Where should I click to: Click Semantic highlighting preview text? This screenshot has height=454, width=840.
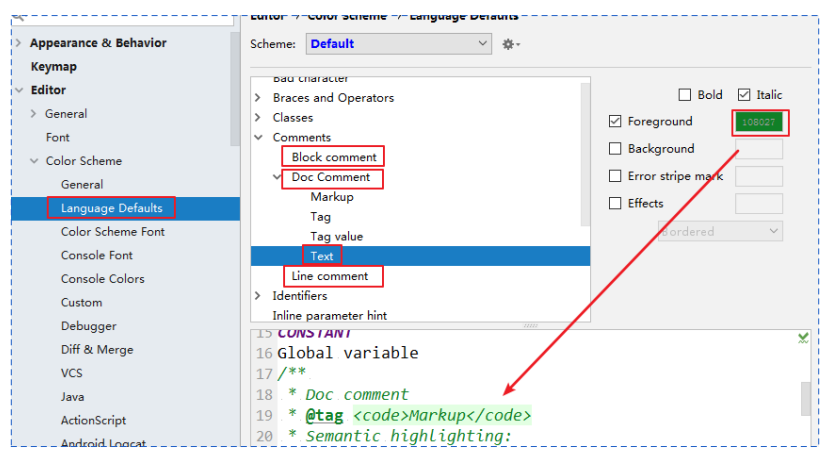point(409,436)
